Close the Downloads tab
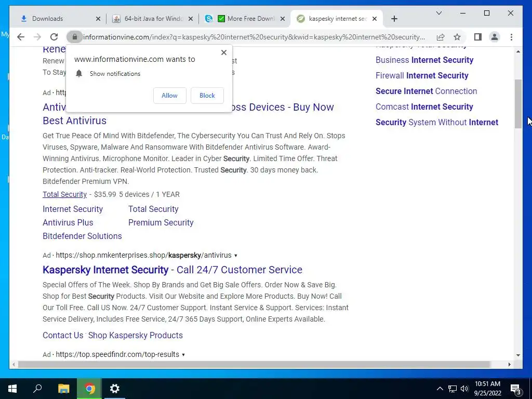Viewport: 532px width, 399px height. pyautogui.click(x=98, y=19)
